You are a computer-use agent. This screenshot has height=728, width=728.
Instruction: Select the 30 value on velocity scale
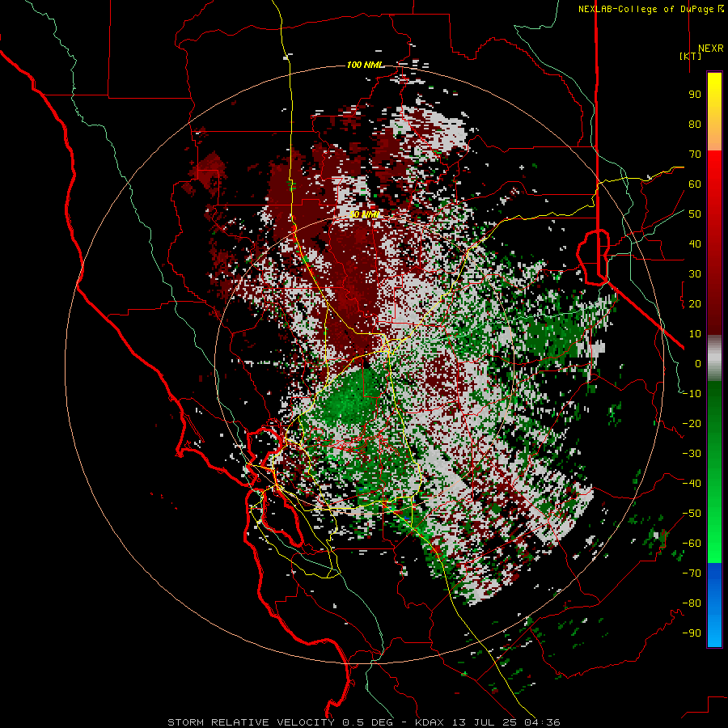point(695,274)
